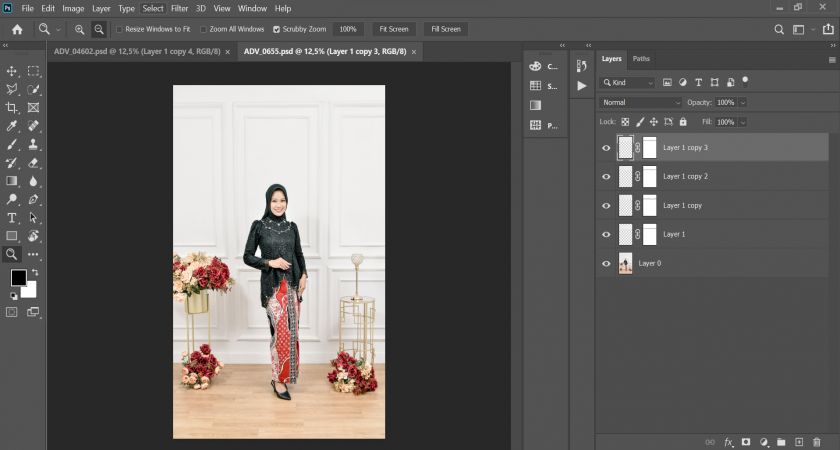
Task: Delete layer using trash icon
Action: 816,441
